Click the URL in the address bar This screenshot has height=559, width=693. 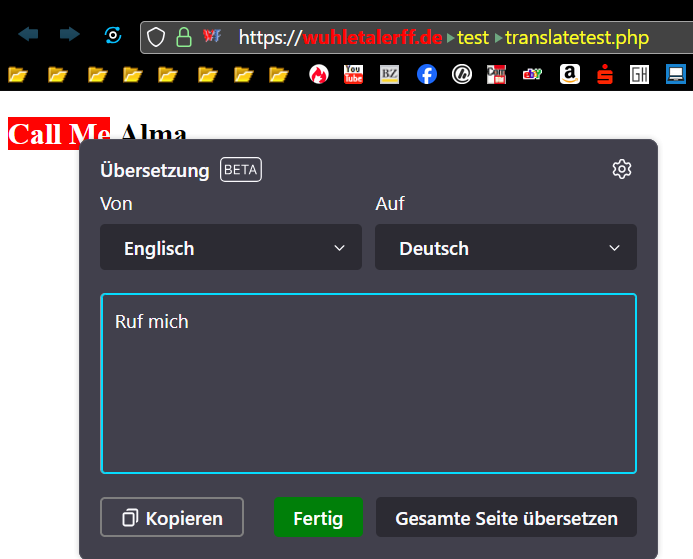444,38
